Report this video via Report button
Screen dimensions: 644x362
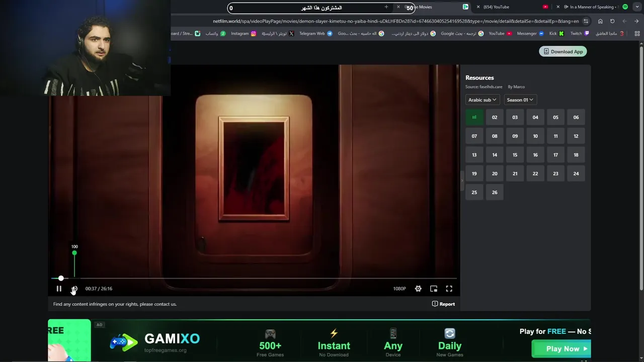(443, 304)
